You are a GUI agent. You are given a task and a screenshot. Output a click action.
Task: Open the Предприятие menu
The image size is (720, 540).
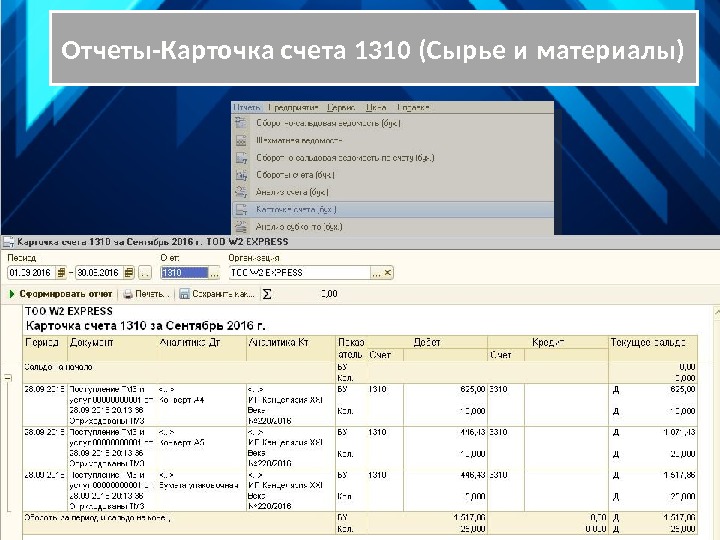(x=293, y=107)
